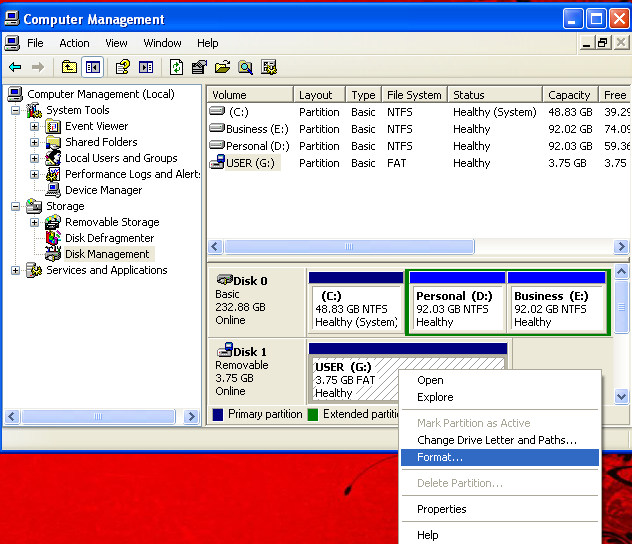Click the Event Viewer icon

[x=53, y=127]
